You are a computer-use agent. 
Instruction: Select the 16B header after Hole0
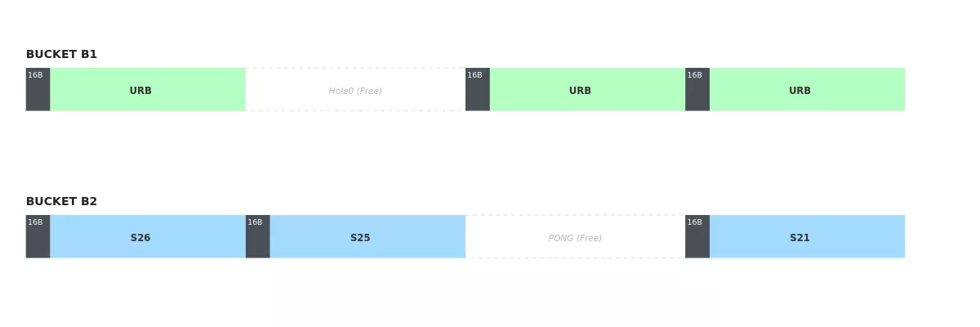(x=478, y=89)
